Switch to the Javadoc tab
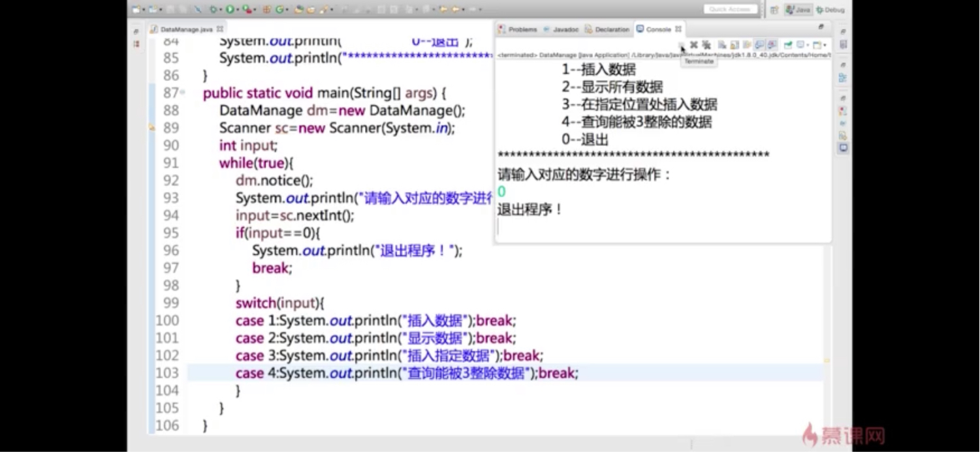 561,29
